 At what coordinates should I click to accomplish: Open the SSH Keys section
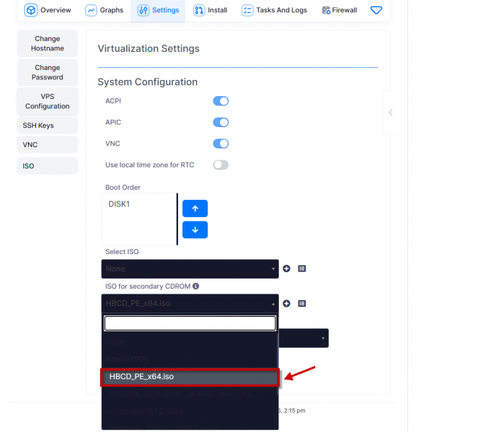pos(47,126)
